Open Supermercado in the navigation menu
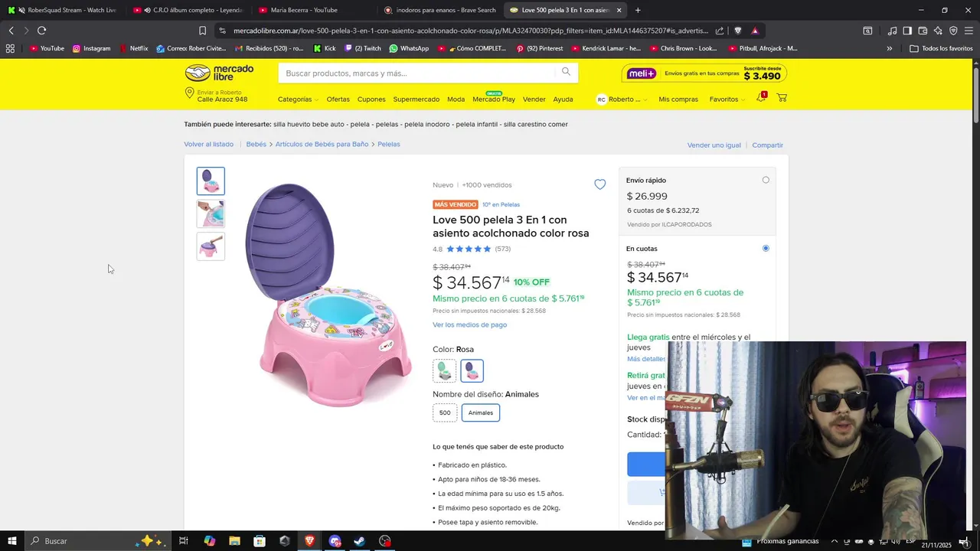 416,99
